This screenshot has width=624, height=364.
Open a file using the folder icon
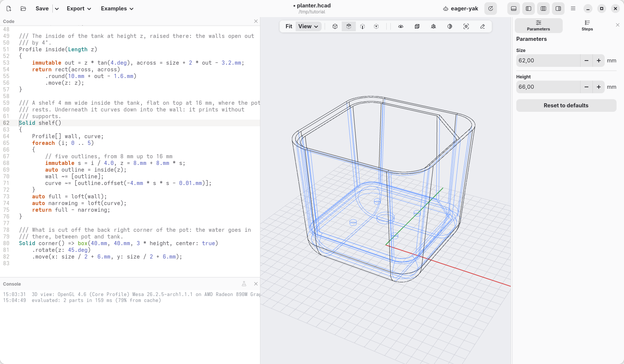click(23, 9)
